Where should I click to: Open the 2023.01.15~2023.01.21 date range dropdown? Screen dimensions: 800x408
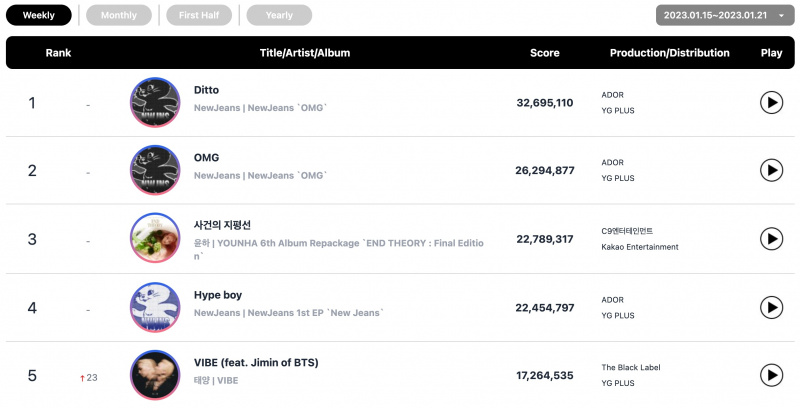click(725, 15)
